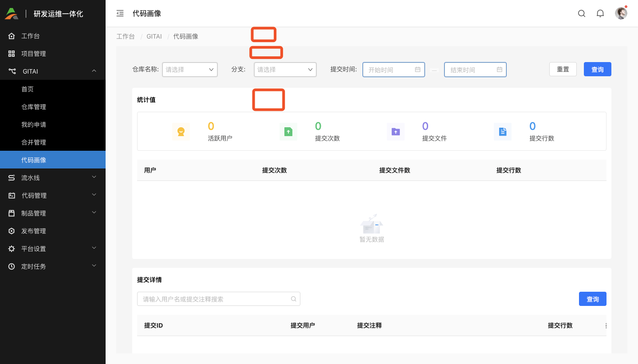Screen dimensions: 638x364
Task: Click the 提交次数 column header
Action: [275, 170]
